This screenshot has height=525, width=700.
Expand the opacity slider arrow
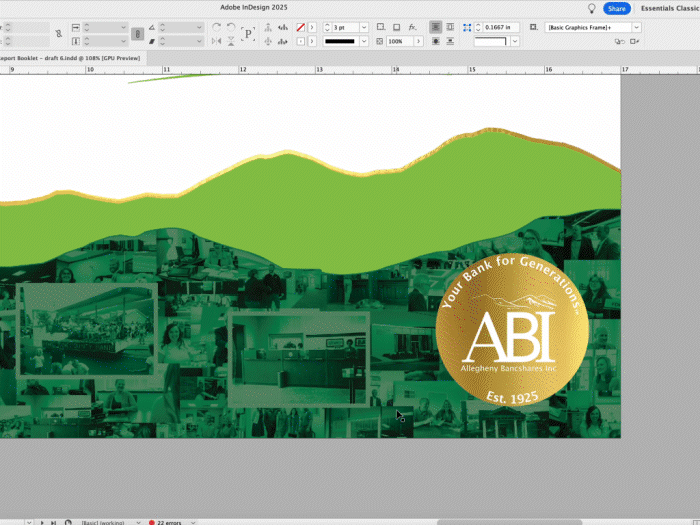click(x=419, y=42)
